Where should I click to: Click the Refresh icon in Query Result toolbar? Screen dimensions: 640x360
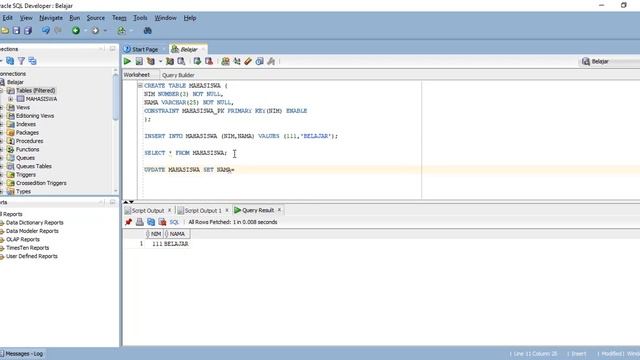click(151, 222)
